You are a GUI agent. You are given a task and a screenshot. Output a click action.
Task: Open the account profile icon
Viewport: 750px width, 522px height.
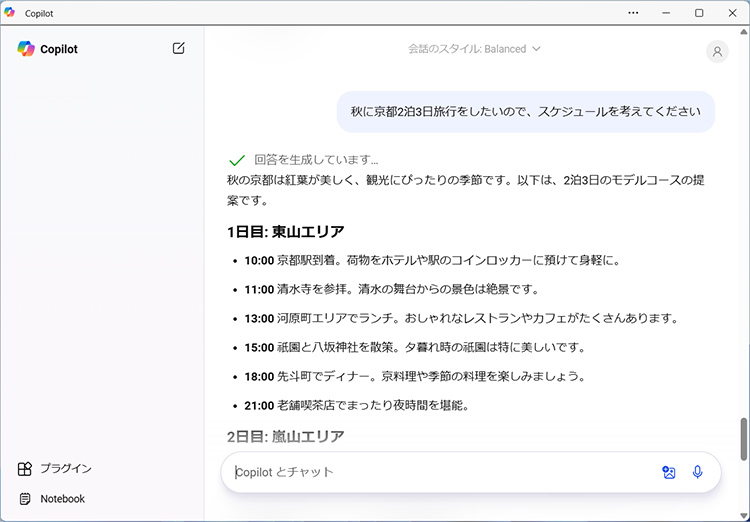[717, 52]
